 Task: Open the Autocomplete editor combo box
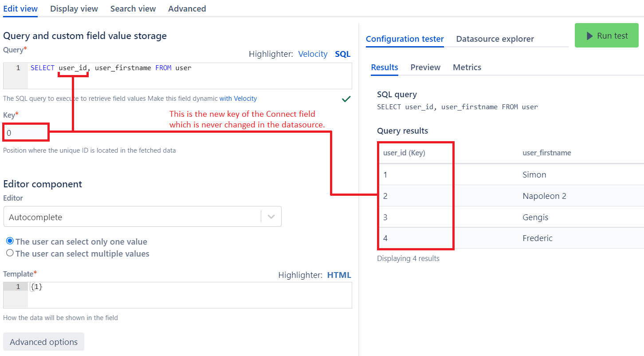click(133, 217)
